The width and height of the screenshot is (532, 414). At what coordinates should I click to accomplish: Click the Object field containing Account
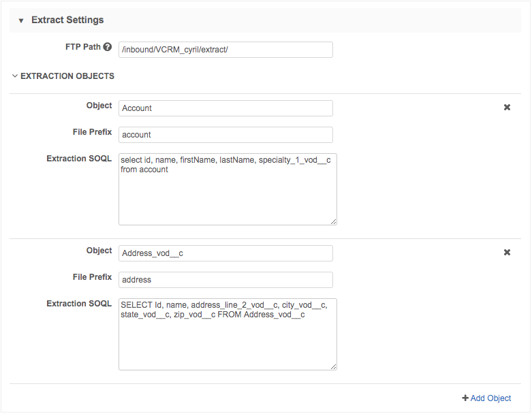pos(225,108)
